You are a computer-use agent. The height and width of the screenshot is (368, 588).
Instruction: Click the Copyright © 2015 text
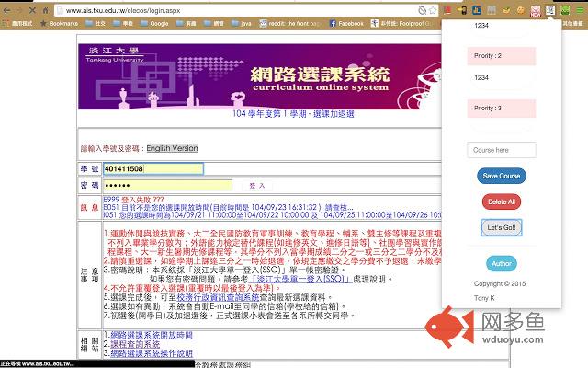tap(500, 283)
